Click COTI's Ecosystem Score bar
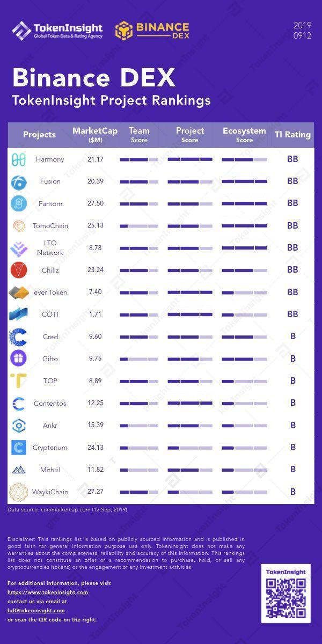 click(244, 314)
